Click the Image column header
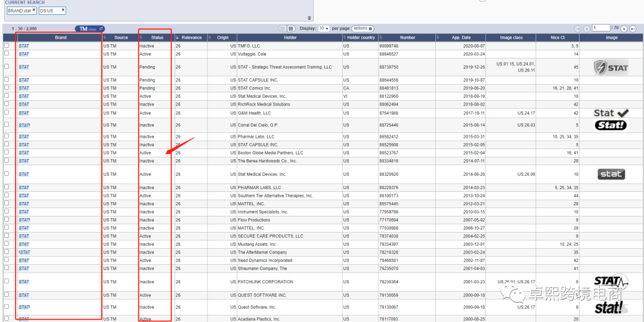Viewport: 644px width, 322px height. coord(611,38)
